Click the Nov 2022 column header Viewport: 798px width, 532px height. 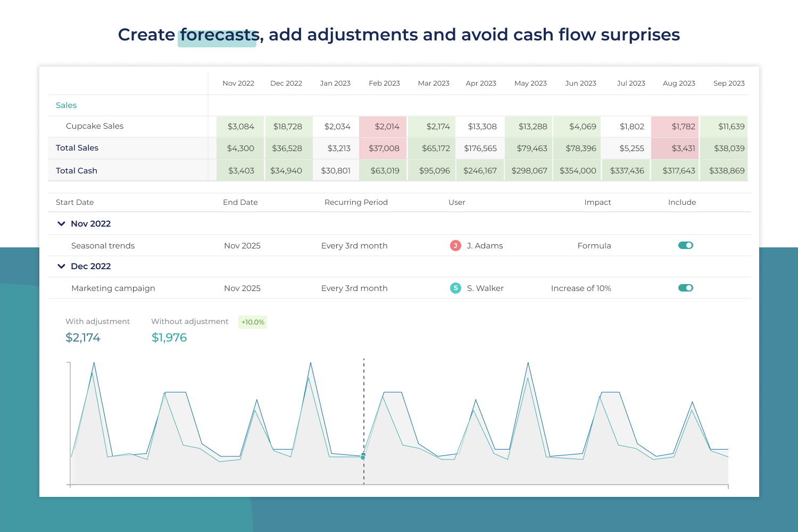click(x=238, y=84)
